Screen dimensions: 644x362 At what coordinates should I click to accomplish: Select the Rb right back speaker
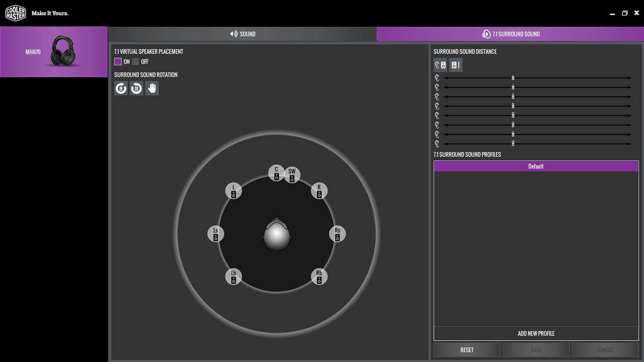319,277
